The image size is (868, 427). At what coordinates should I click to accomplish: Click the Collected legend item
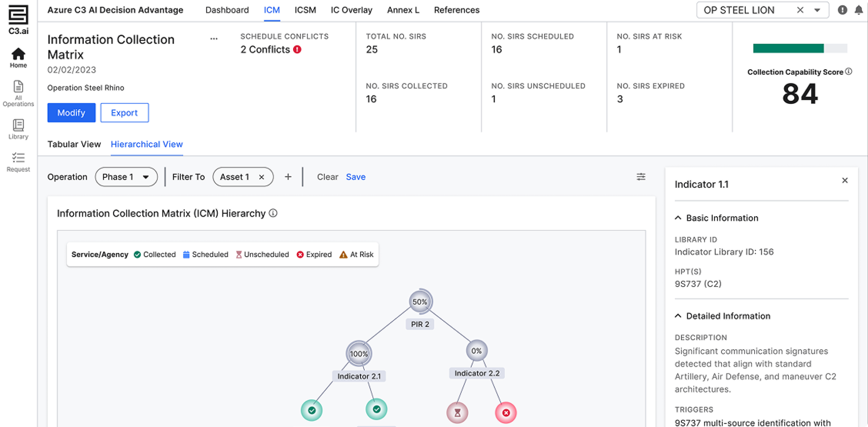coord(155,254)
